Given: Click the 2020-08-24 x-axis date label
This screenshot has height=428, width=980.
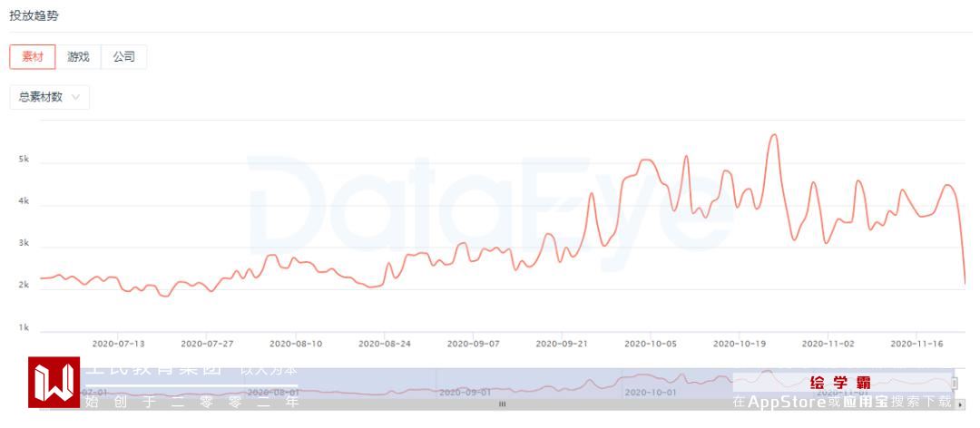Looking at the screenshot, I should (385, 345).
